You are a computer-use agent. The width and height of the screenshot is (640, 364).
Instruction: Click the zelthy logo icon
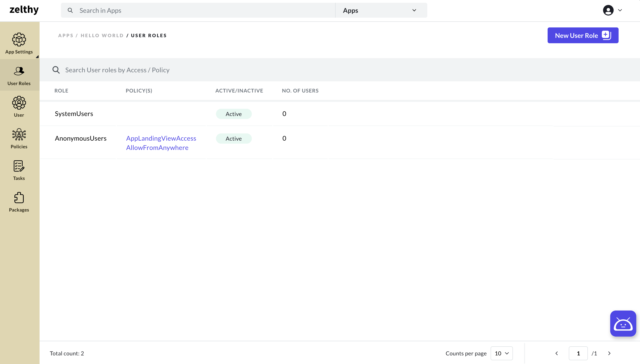(x=24, y=10)
